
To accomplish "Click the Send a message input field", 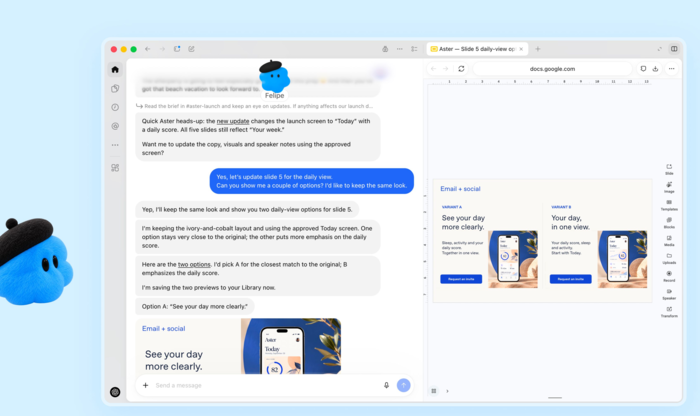I will pyautogui.click(x=267, y=385).
